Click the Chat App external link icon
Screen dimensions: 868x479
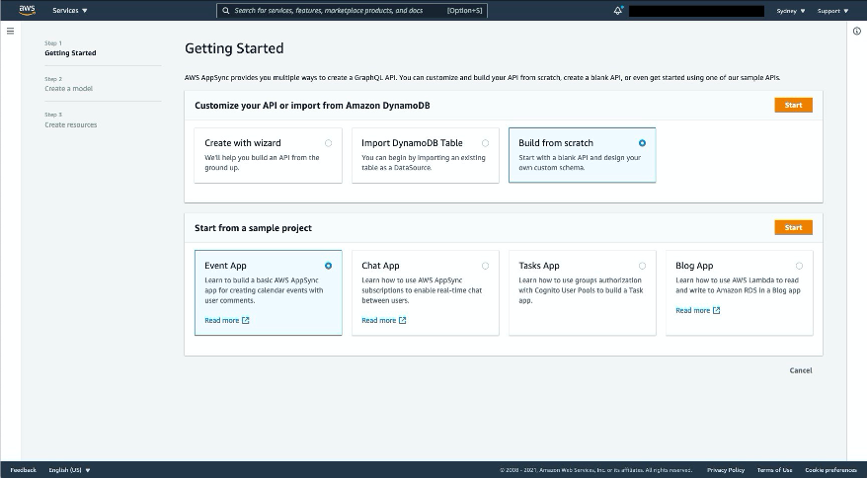pos(402,320)
